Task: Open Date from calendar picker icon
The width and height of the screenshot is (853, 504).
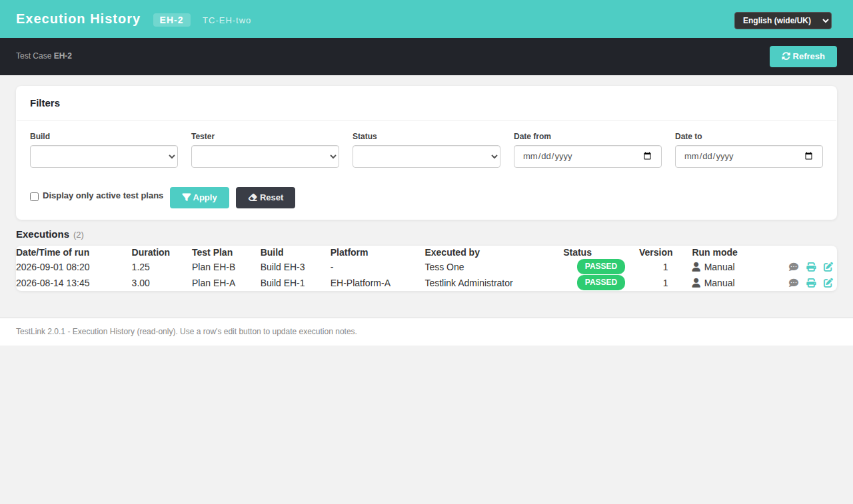Action: [x=647, y=156]
